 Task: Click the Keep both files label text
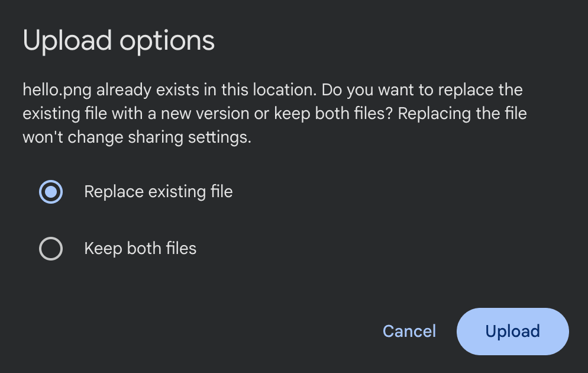(x=140, y=248)
